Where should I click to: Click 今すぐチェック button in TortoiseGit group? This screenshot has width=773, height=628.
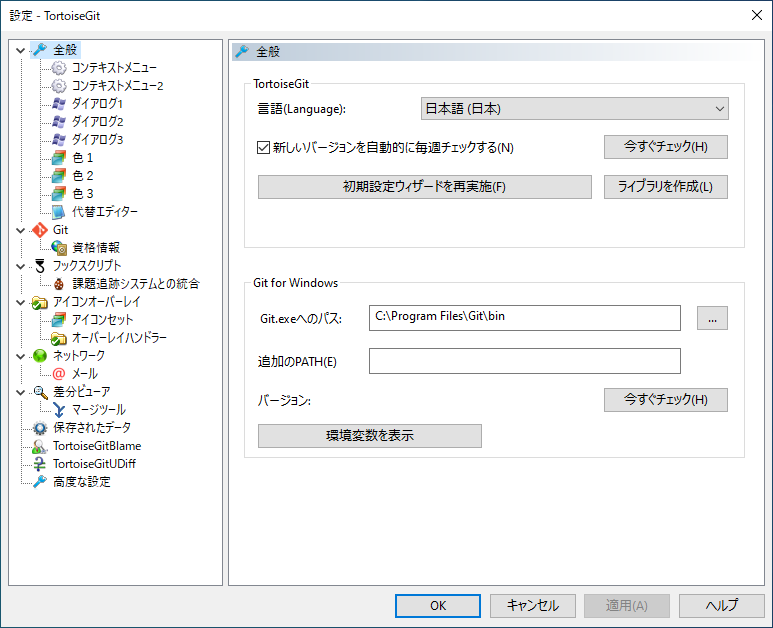[666, 147]
